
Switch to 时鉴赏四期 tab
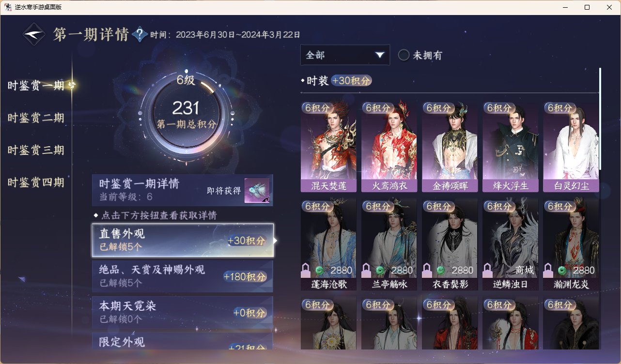[36, 183]
